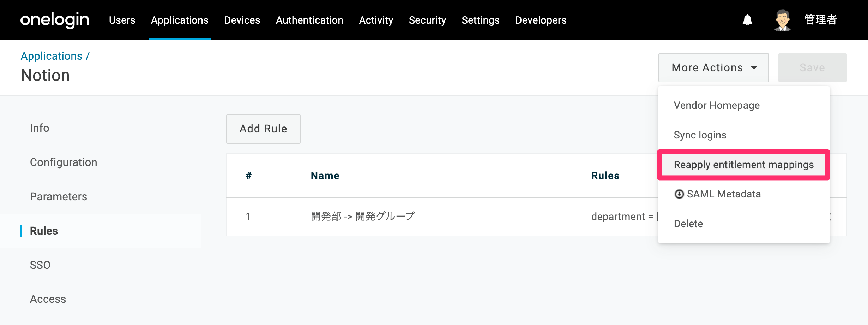Switch to the Info tab
This screenshot has width=868, height=325.
(40, 128)
